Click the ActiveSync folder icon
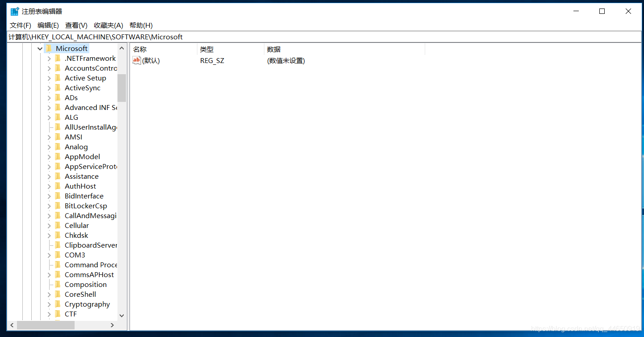 pyautogui.click(x=58, y=88)
